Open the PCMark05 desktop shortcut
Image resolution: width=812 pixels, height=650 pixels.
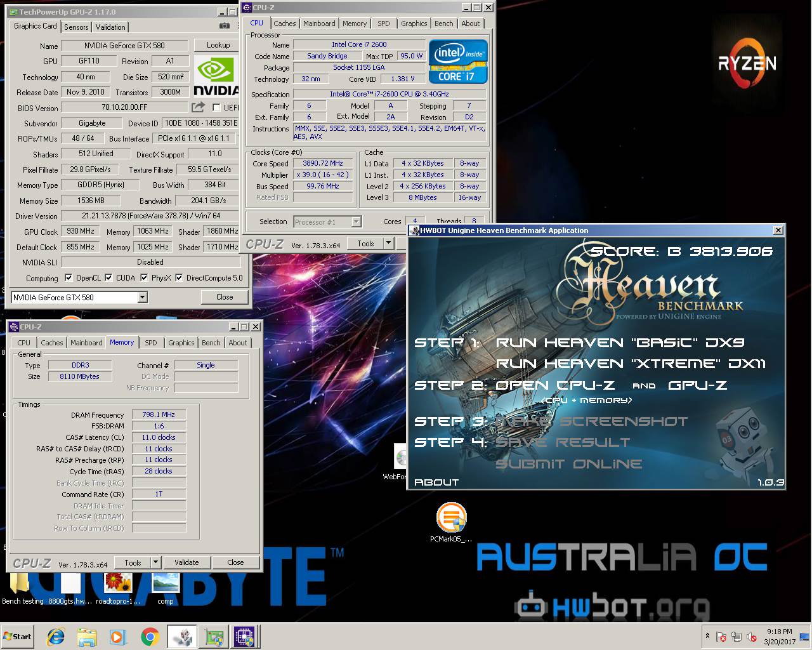[451, 522]
